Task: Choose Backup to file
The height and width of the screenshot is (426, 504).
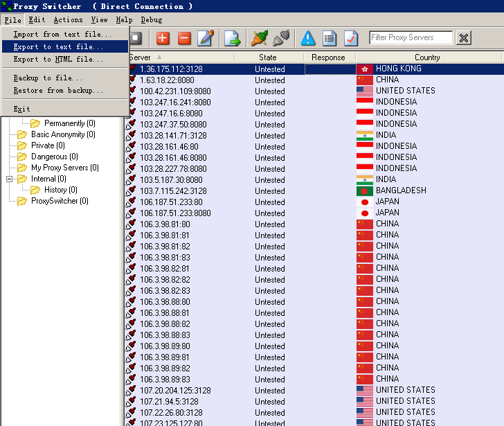Action: (65, 78)
